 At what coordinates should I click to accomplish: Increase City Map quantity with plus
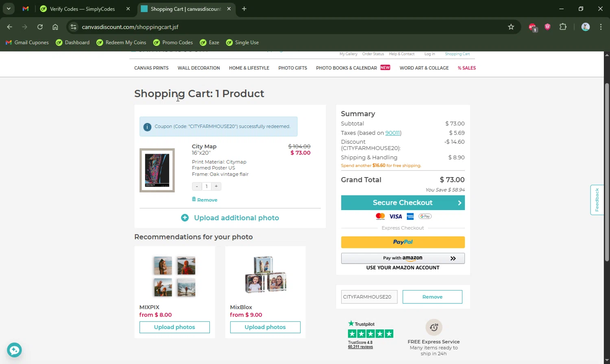[x=216, y=186]
